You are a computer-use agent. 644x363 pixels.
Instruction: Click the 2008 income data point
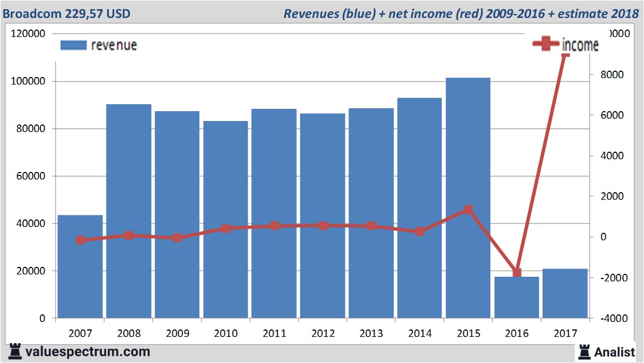(129, 235)
